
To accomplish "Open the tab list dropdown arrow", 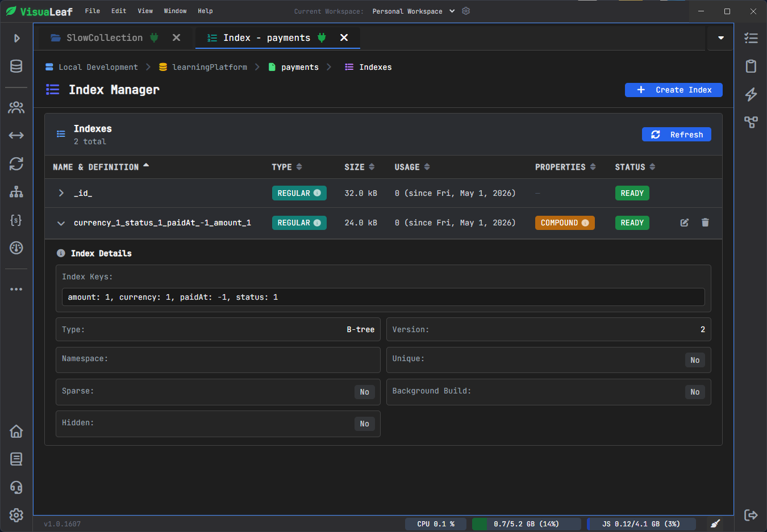I will coord(721,38).
